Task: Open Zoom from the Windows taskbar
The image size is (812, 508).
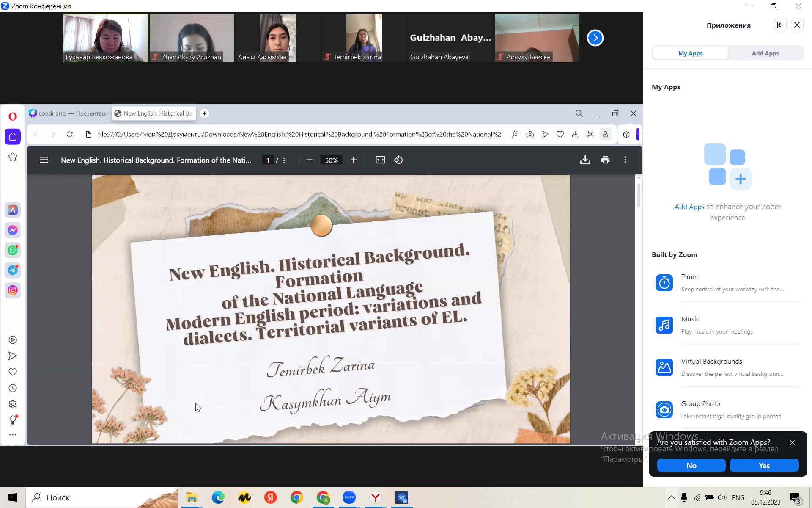Action: click(349, 497)
